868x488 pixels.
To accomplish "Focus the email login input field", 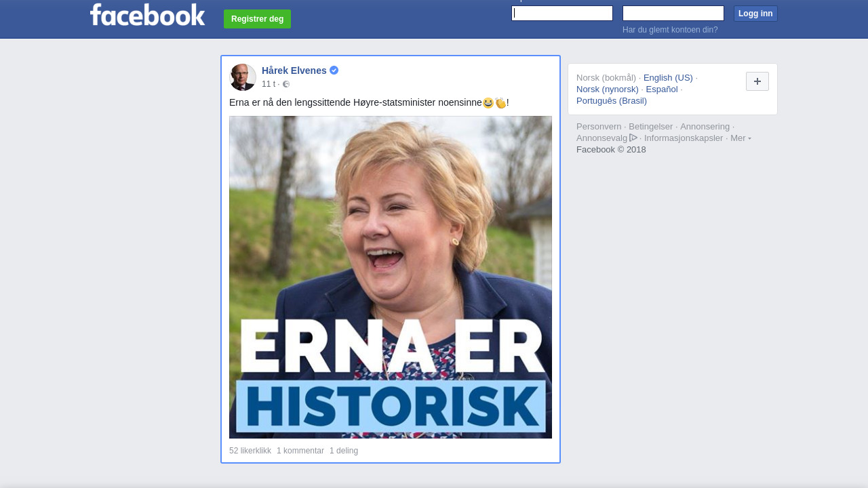I will tap(561, 14).
